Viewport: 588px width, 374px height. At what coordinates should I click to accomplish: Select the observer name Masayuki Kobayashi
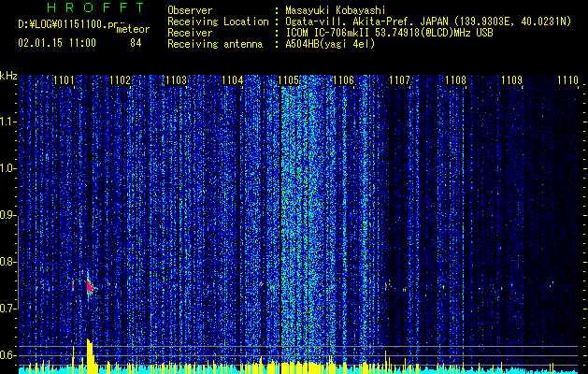(336, 11)
